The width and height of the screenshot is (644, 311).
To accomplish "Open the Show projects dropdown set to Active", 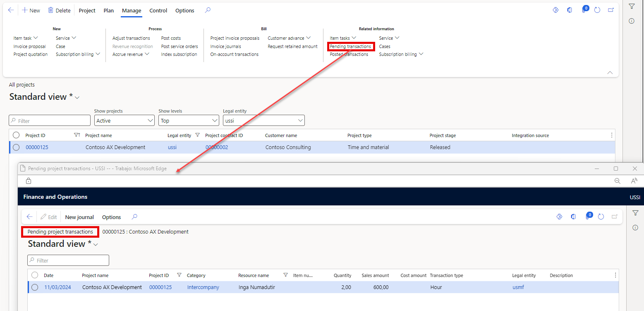I will [124, 120].
